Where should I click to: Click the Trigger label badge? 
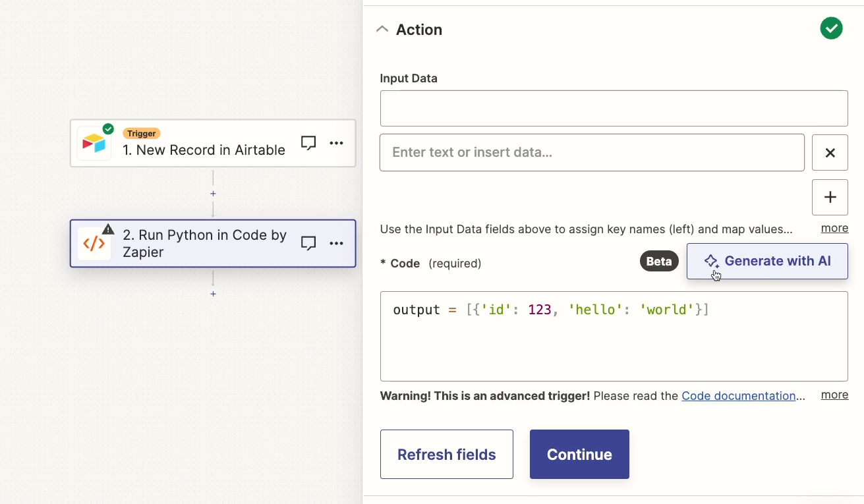tap(142, 133)
